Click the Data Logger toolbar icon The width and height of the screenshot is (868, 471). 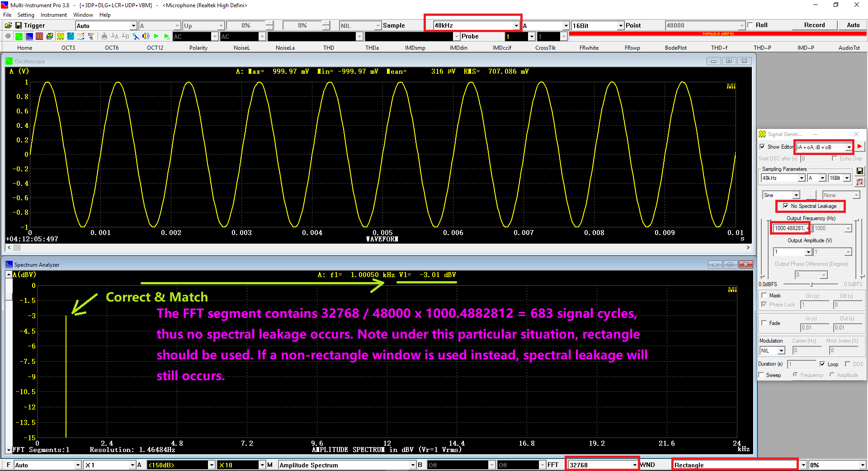coord(81,37)
